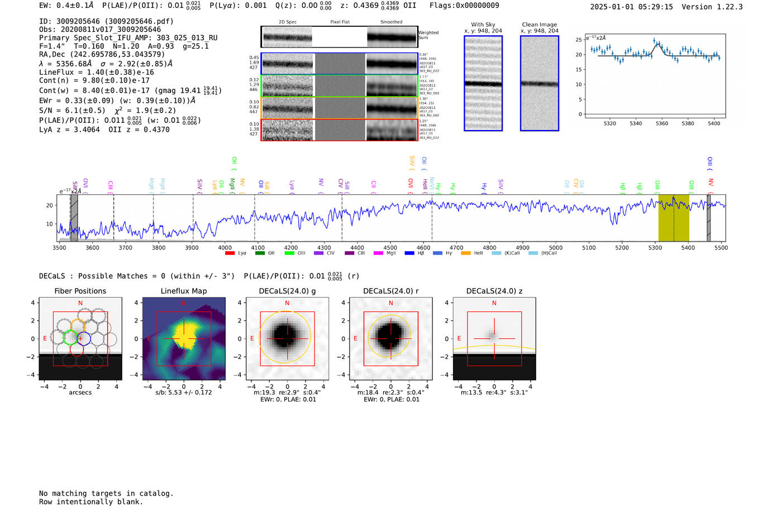Click the EW: 0.4±0.1Å header value
782x532 pixels.
pyautogui.click(x=66, y=6)
